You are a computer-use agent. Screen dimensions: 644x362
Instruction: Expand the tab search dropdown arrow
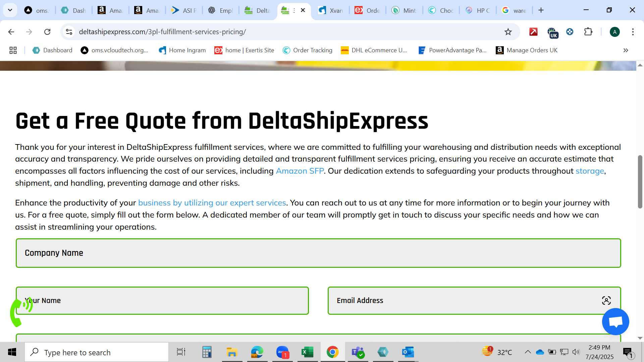(x=10, y=10)
